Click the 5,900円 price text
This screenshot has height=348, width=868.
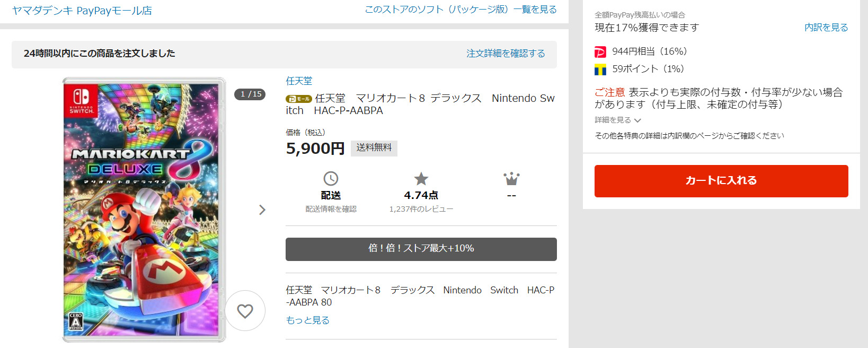tap(315, 149)
